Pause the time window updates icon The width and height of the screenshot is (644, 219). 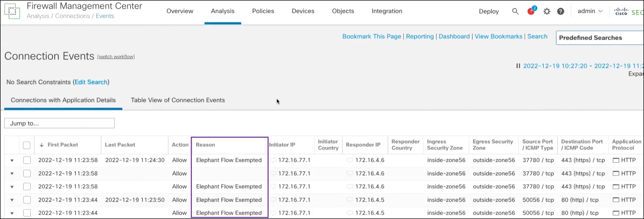coord(518,66)
